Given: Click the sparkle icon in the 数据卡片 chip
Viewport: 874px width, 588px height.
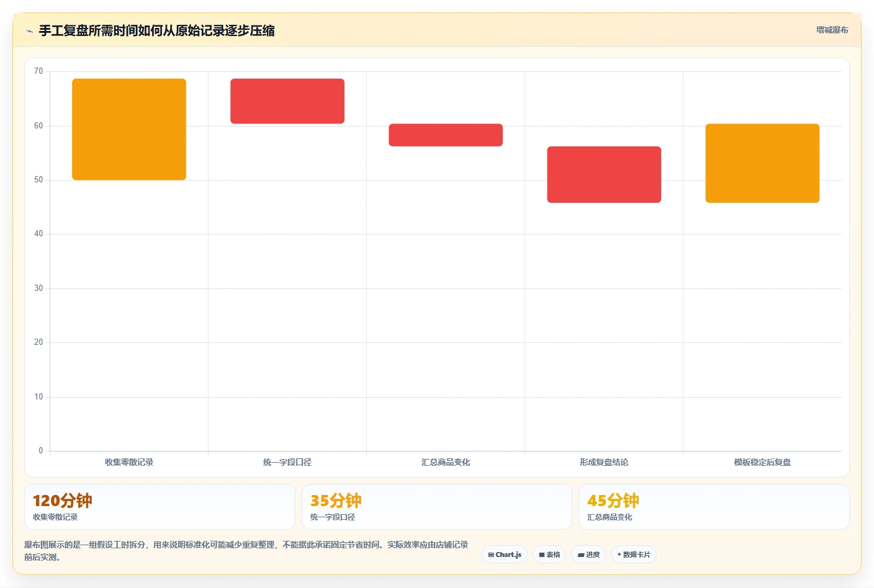Looking at the screenshot, I should (x=619, y=555).
